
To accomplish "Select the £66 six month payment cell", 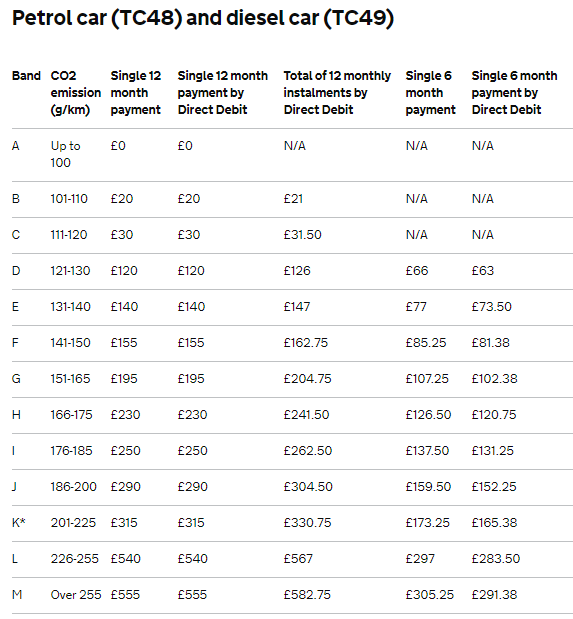I will point(417,270).
